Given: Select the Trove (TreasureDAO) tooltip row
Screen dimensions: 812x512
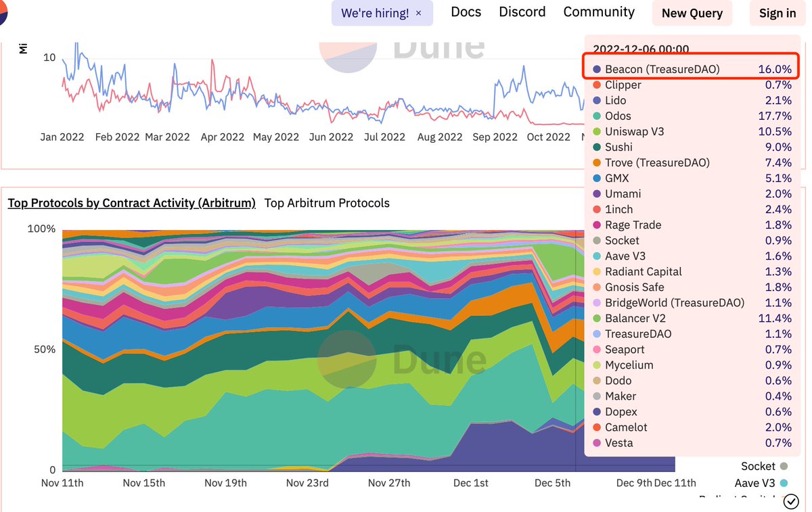Looking at the screenshot, I should tap(692, 162).
